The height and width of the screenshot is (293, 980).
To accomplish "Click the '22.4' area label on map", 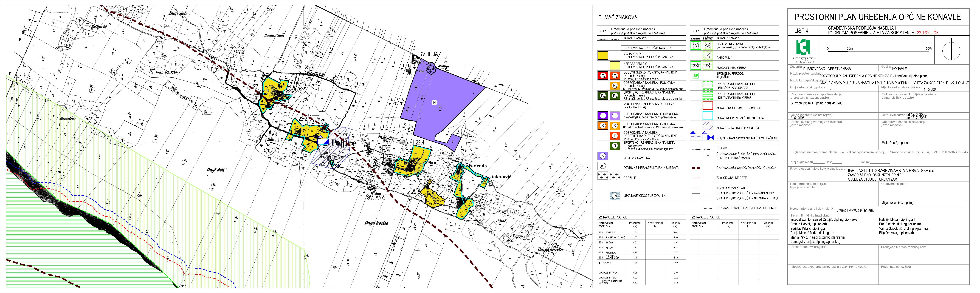I will tap(420, 143).
